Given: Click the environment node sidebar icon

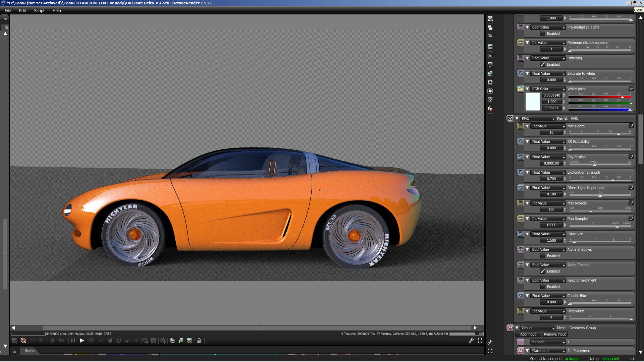Looking at the screenshot, I should click(x=490, y=73).
